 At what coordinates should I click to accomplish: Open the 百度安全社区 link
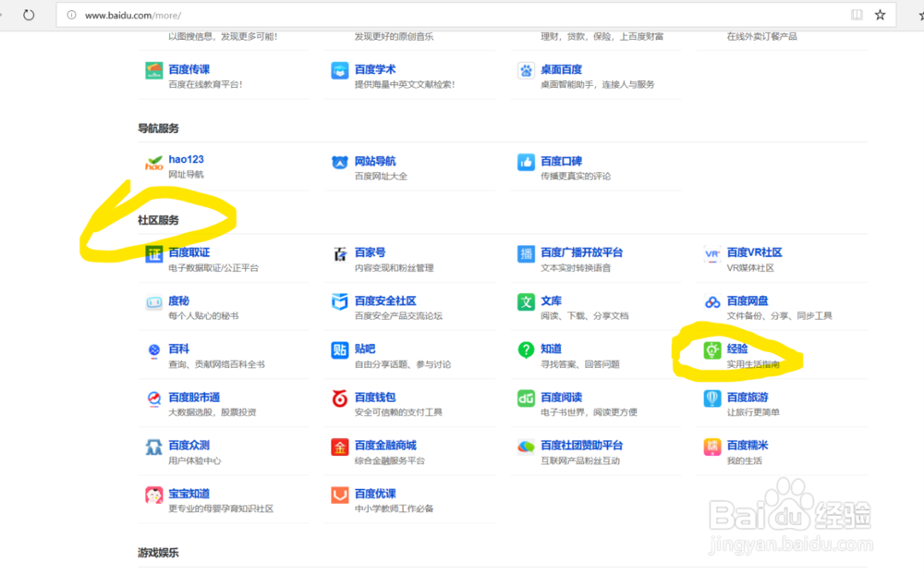(x=385, y=300)
